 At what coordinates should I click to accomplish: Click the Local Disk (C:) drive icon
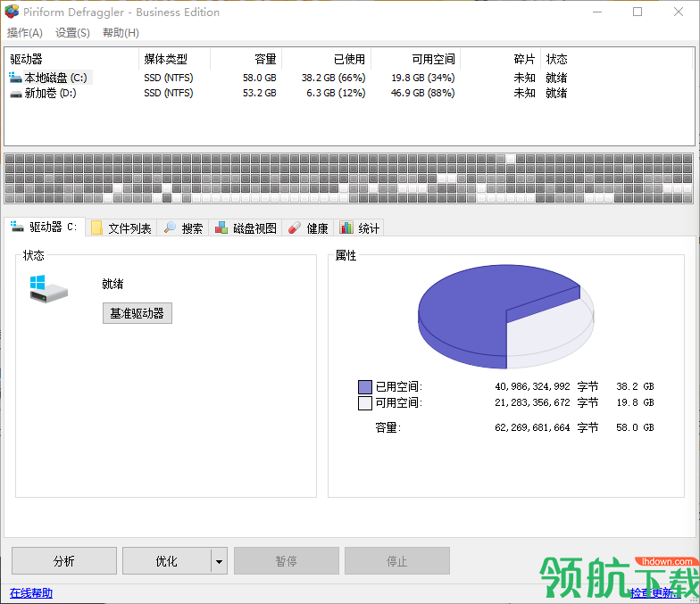pos(15,78)
